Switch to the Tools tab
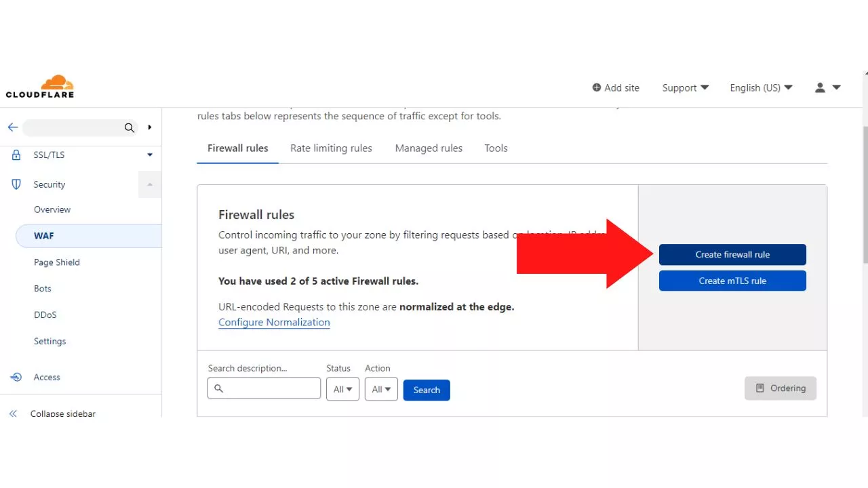The image size is (868, 488). pos(496,148)
